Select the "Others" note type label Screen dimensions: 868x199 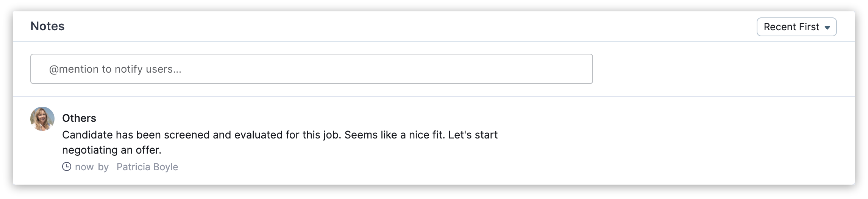pos(79,118)
